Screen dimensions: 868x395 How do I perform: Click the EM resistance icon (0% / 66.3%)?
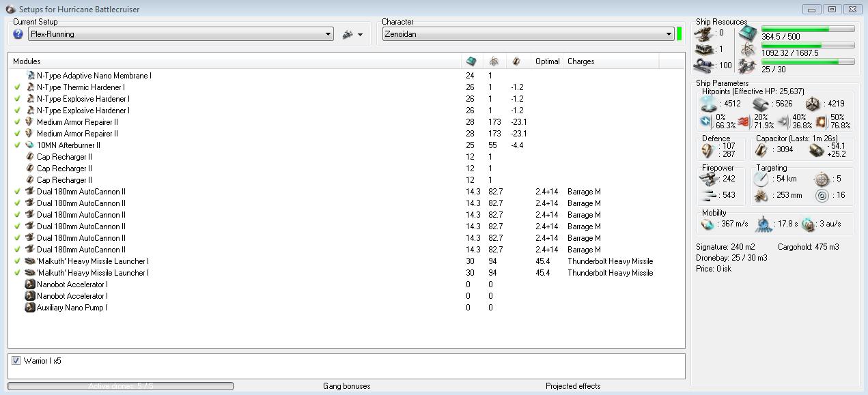pyautogui.click(x=706, y=121)
